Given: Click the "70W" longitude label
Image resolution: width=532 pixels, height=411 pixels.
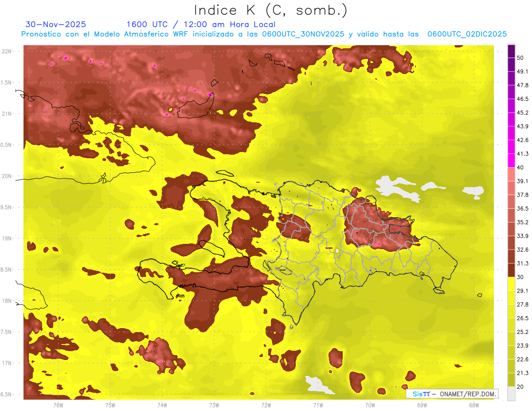Looking at the screenshot, I should tap(370, 405).
